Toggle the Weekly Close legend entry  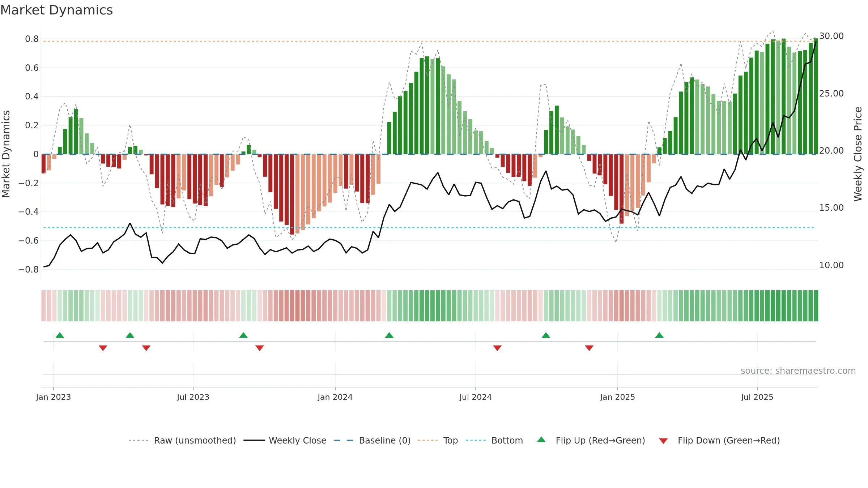(297, 440)
